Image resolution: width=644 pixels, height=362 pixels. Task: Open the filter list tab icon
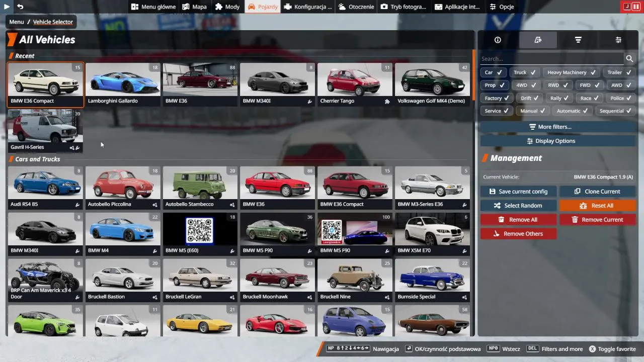coord(578,40)
